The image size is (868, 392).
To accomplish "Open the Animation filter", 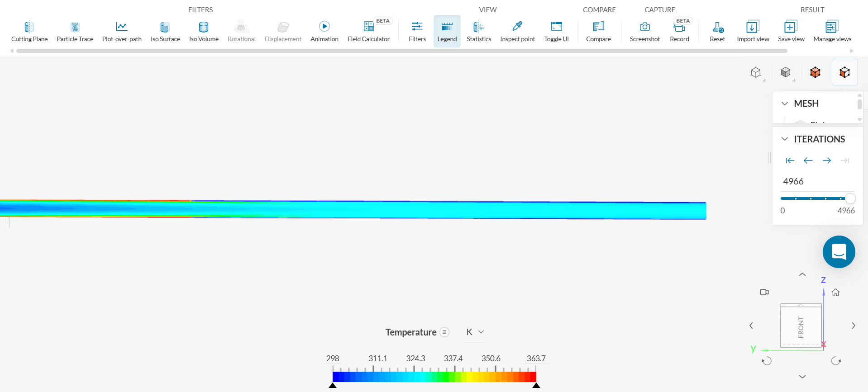I will coord(324,32).
